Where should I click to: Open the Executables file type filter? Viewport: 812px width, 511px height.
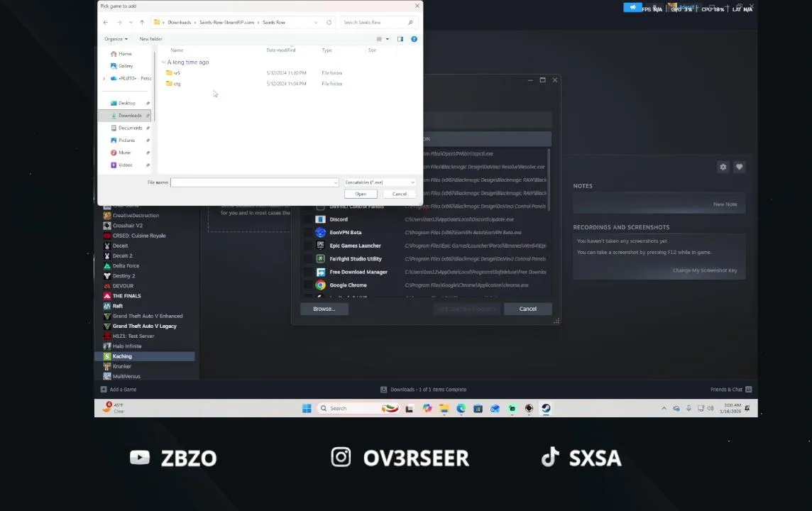[380, 182]
